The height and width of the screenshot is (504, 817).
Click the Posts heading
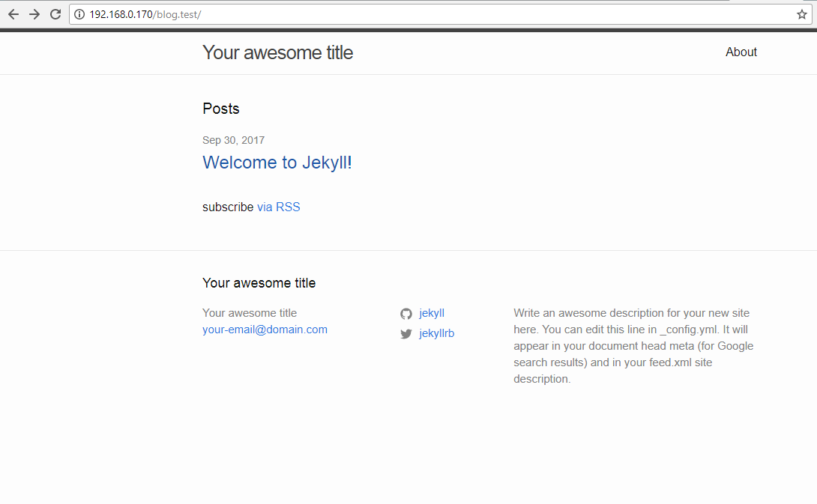tap(220, 109)
